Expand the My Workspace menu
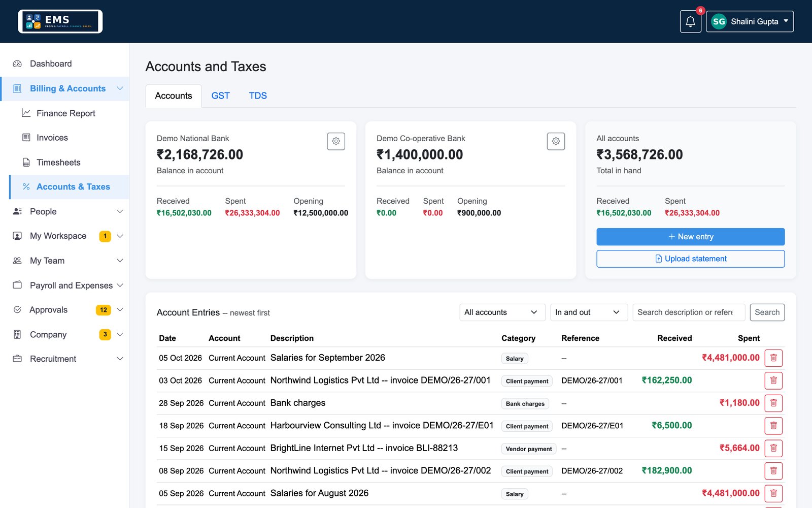Image resolution: width=812 pixels, height=508 pixels. 120,236
